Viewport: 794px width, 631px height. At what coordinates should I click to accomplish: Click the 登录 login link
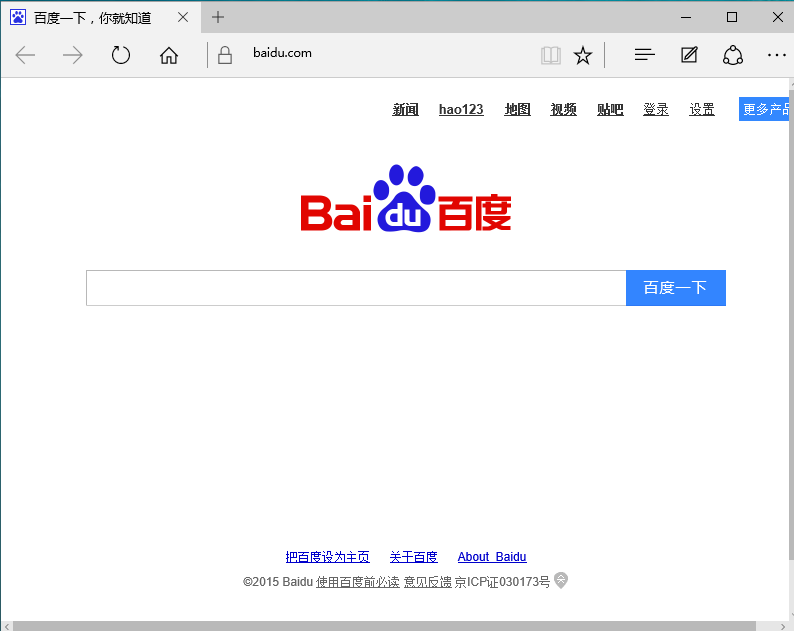pos(655,110)
